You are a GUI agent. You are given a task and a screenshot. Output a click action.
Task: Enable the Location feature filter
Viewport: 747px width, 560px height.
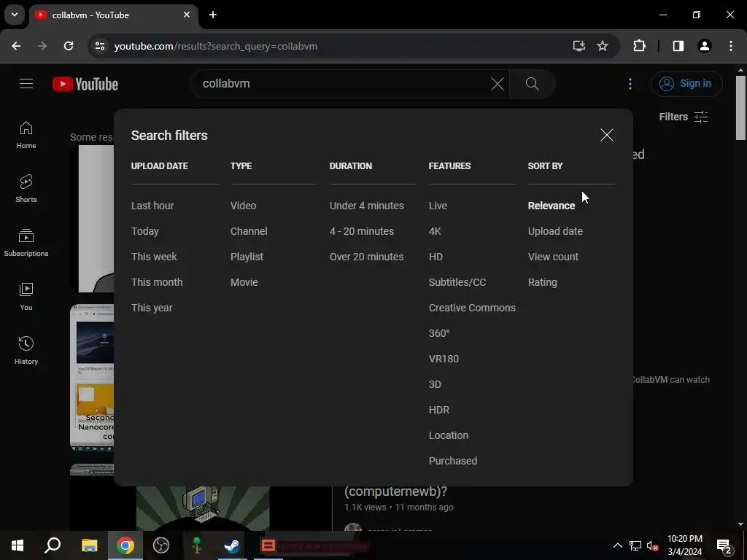[x=449, y=436]
